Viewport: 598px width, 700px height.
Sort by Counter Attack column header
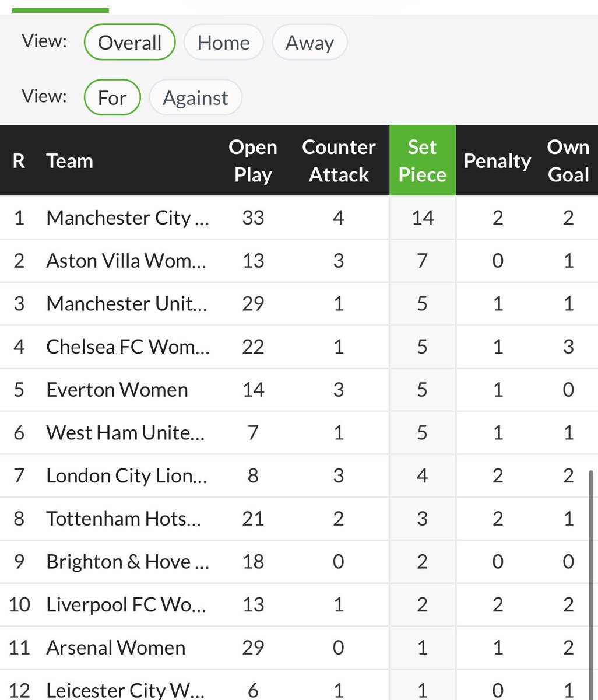(339, 160)
